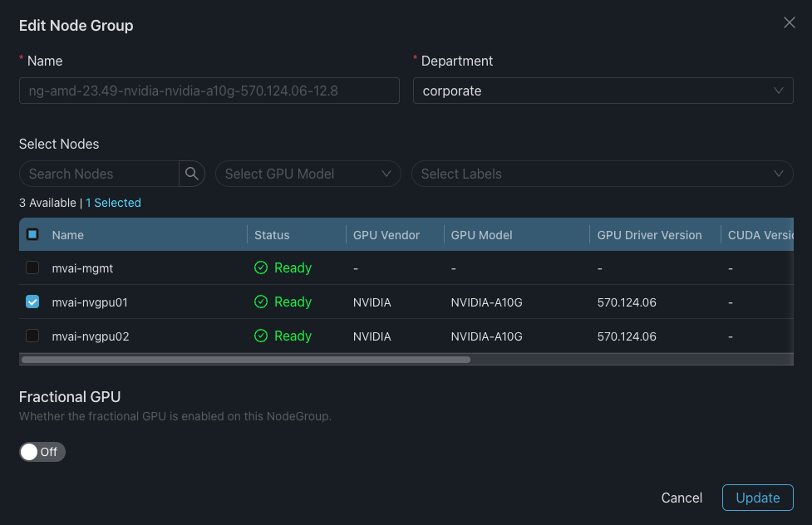
Task: Toggle the select-all nodes header checkbox
Action: coord(32,235)
